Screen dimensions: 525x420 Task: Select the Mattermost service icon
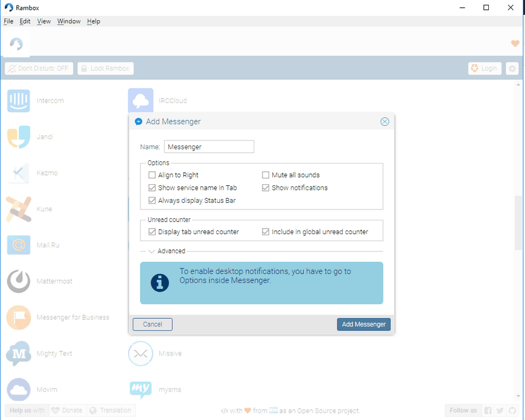(19, 281)
